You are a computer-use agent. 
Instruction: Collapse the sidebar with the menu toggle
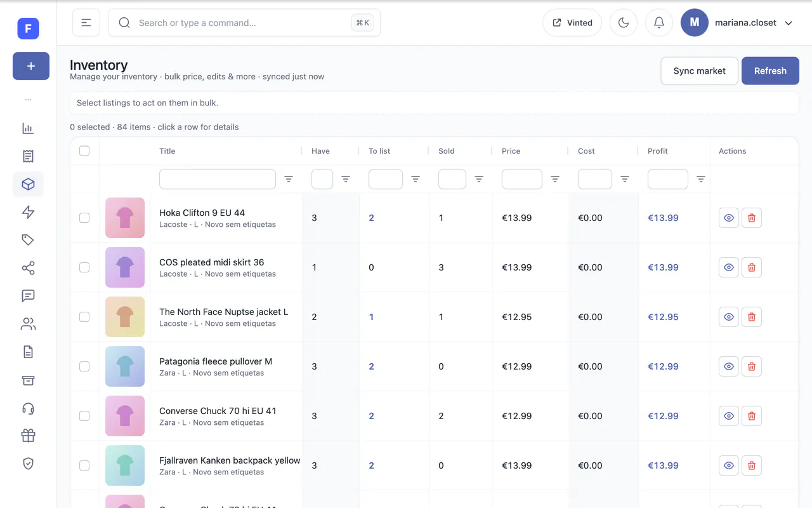[x=86, y=23]
